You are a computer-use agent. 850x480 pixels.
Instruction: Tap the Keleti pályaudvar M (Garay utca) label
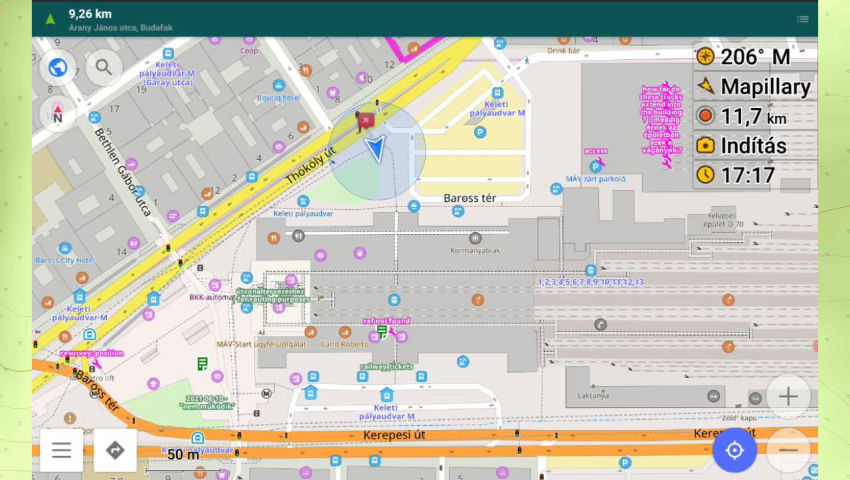click(x=168, y=73)
